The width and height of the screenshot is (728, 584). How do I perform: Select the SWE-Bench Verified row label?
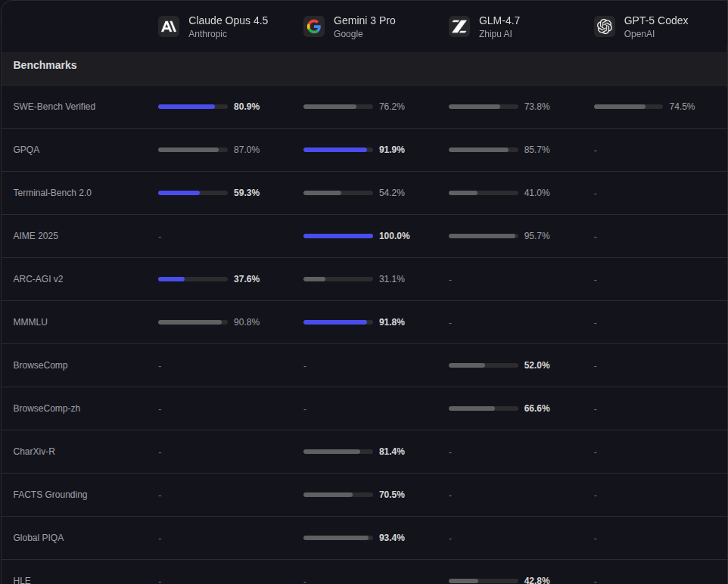click(x=54, y=107)
